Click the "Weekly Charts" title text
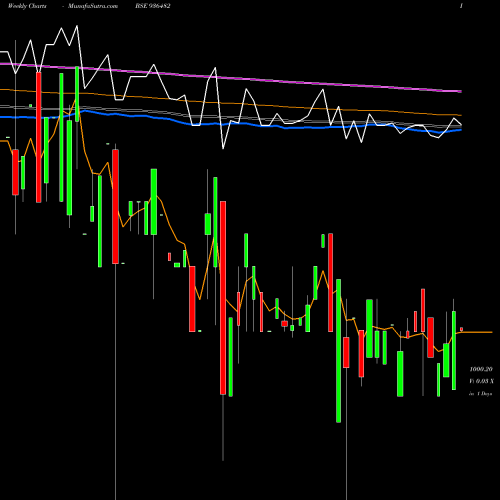The height and width of the screenshot is (500, 500). [x=27, y=6]
